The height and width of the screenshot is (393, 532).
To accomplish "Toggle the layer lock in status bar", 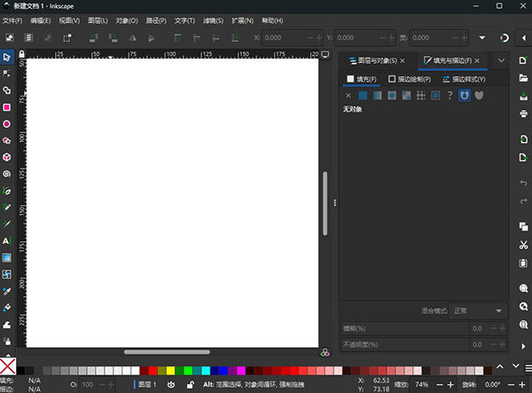I will coord(192,384).
